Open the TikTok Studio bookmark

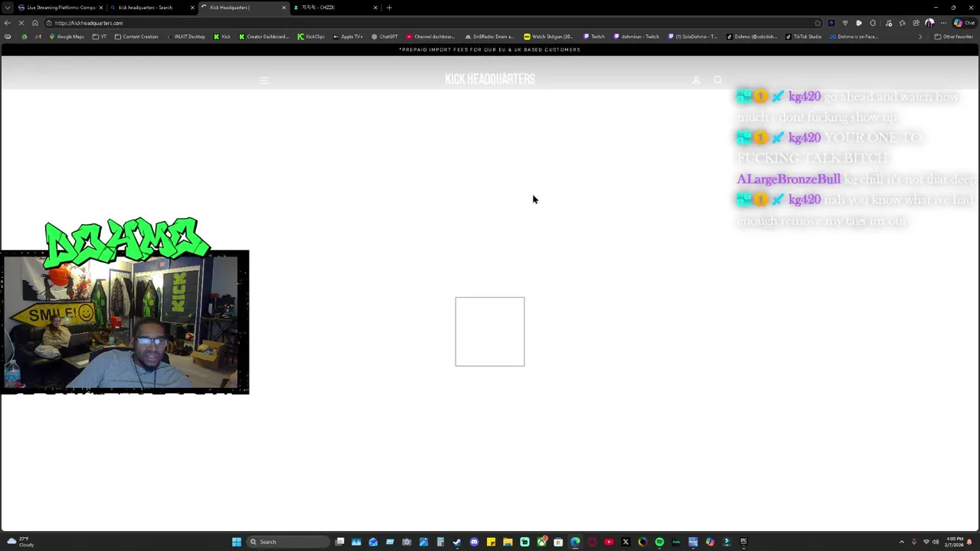[x=803, y=37]
